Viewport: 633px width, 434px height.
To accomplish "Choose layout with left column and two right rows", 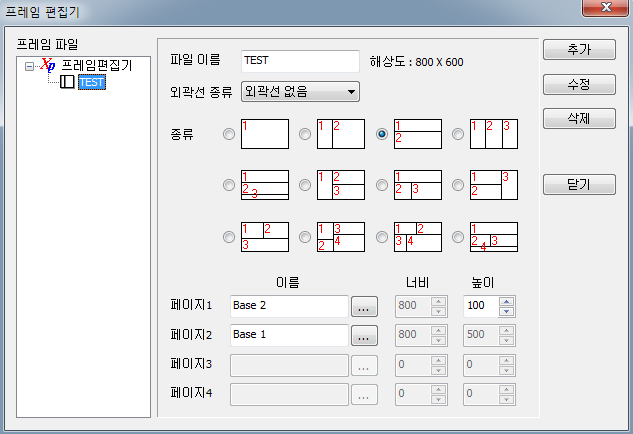I will click(341, 185).
